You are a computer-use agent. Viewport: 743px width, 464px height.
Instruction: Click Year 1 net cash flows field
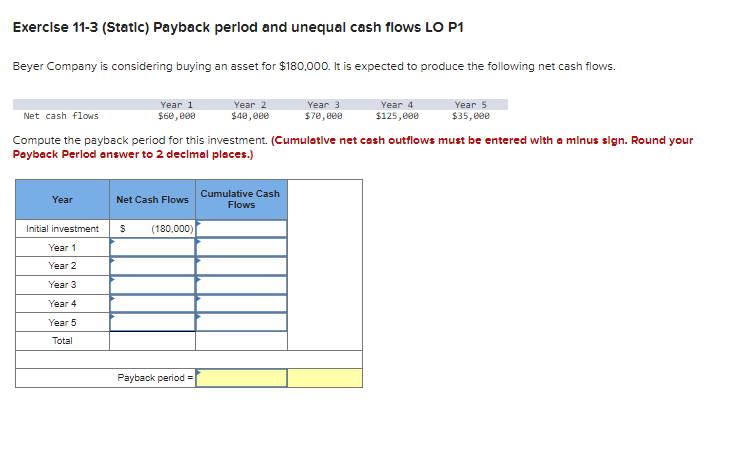[x=153, y=247]
